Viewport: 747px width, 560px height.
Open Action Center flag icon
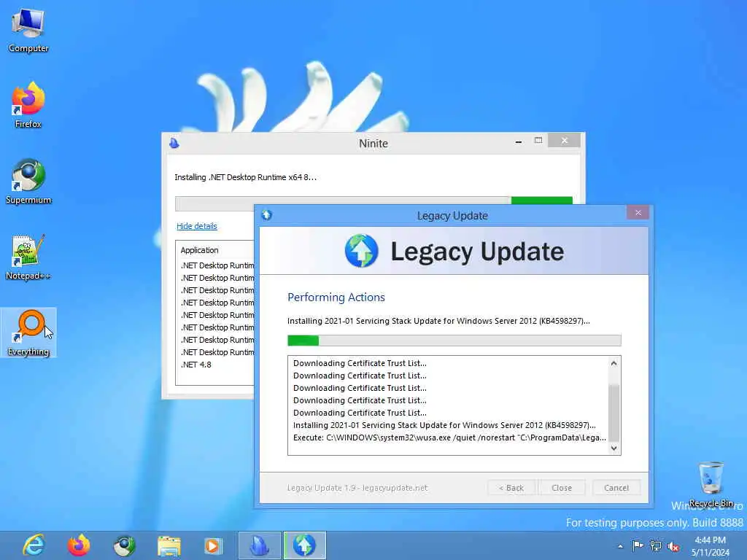click(638, 545)
